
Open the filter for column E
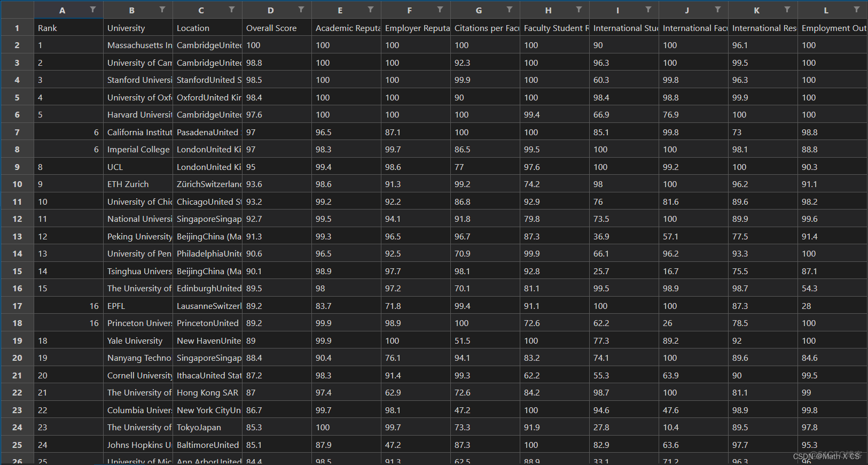click(x=371, y=10)
